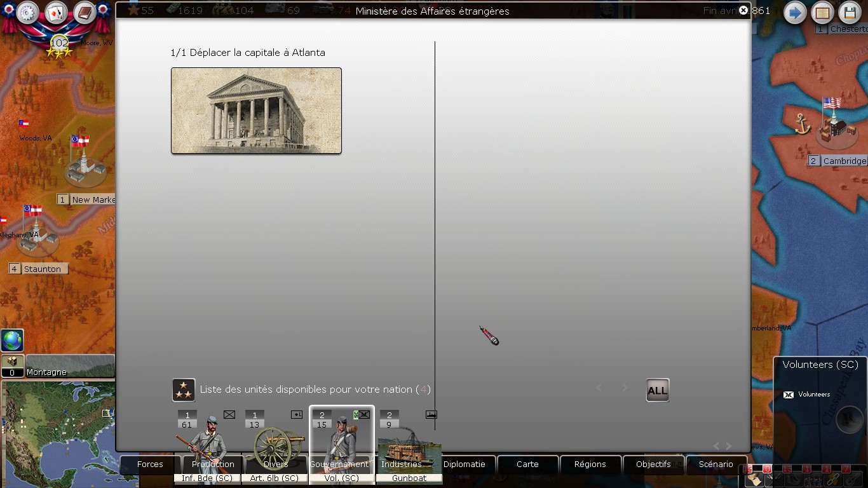Open the Diplomatie tab
Viewport: 868px width, 488px height.
465,464
